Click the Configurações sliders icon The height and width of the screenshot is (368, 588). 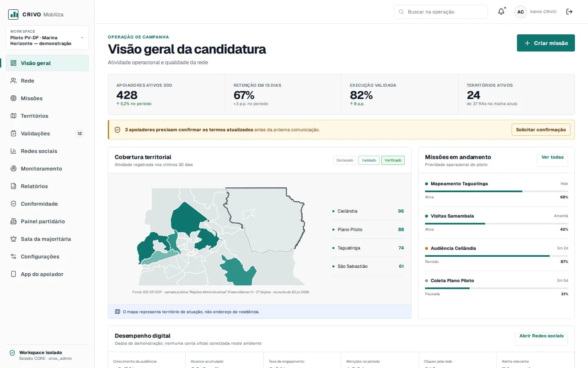click(x=13, y=256)
